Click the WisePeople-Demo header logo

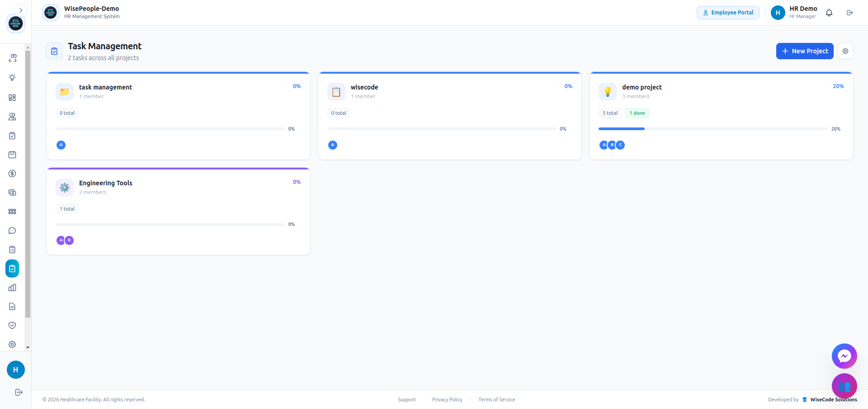51,13
